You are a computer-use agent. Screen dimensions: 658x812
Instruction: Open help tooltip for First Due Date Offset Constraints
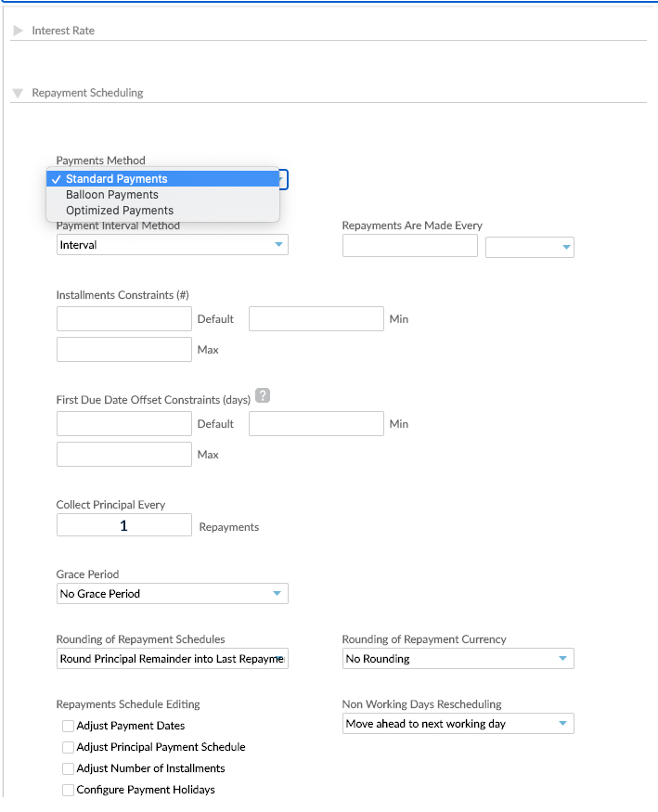click(x=262, y=394)
